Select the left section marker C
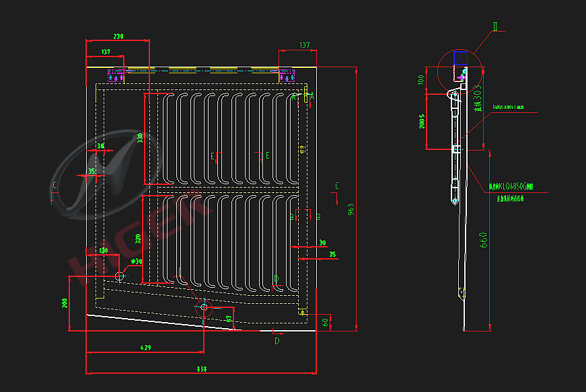Image resolution: width=586 pixels, height=392 pixels. click(x=55, y=186)
